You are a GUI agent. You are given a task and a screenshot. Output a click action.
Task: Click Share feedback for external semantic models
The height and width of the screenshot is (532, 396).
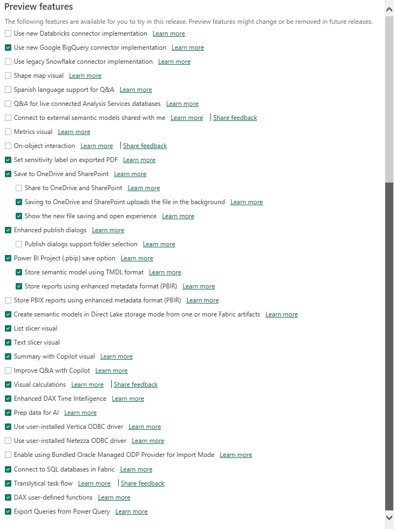[x=235, y=118]
